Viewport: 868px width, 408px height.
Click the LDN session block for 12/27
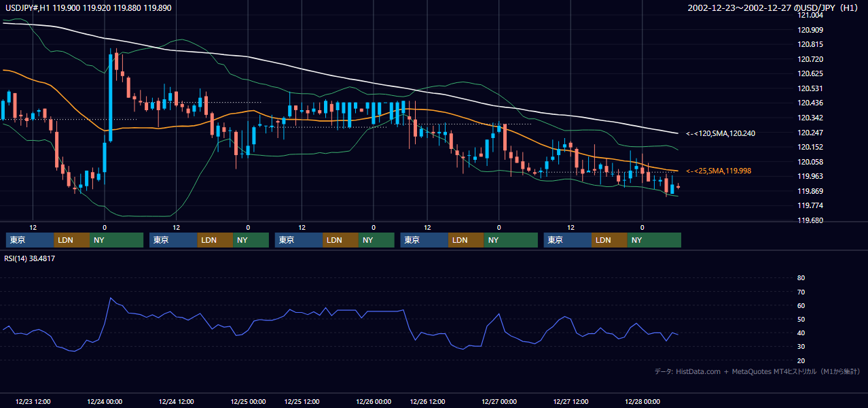point(610,240)
